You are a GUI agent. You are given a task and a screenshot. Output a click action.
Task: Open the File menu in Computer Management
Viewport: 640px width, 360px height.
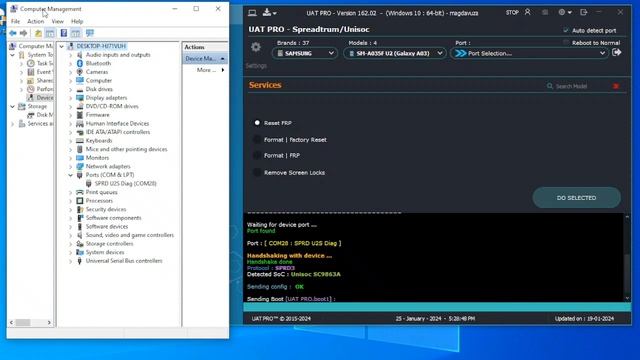point(16,21)
